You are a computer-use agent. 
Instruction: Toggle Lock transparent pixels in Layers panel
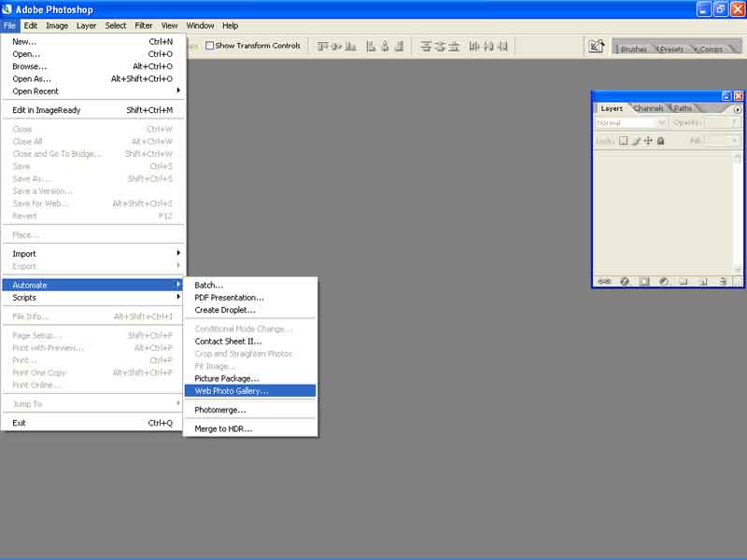[x=624, y=141]
